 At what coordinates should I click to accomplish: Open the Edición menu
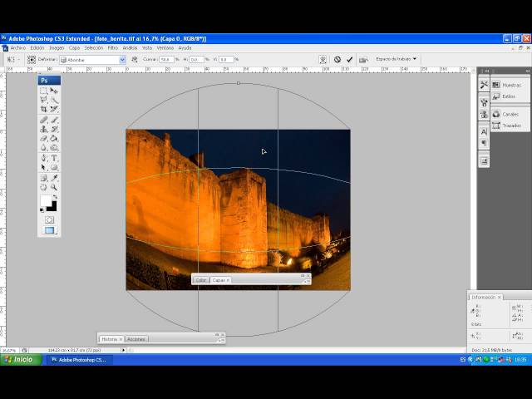pyautogui.click(x=37, y=48)
